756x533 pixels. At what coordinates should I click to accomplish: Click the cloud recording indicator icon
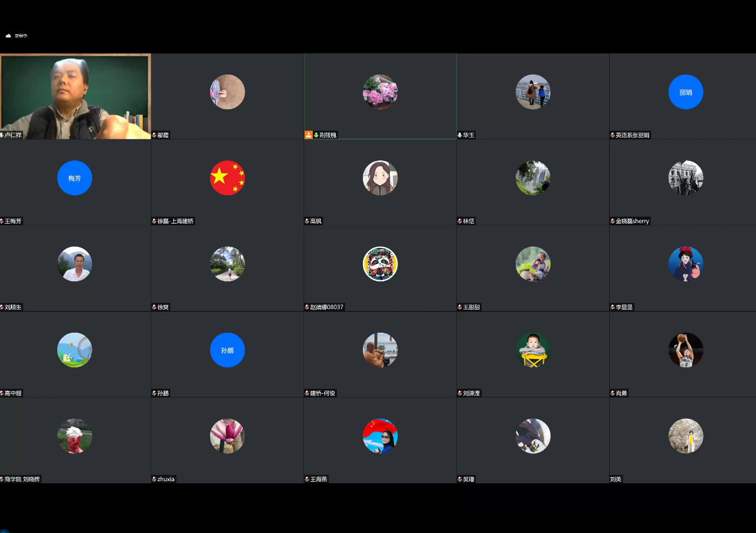8,36
